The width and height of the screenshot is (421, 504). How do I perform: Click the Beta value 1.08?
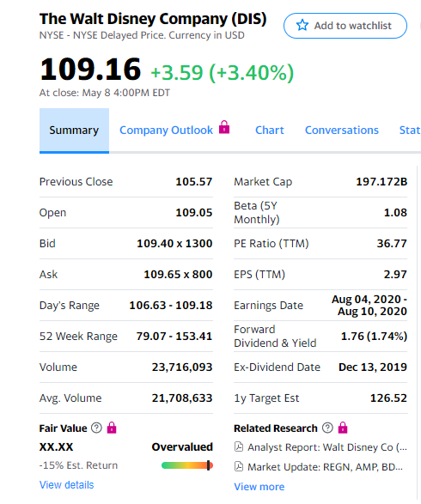(x=395, y=212)
